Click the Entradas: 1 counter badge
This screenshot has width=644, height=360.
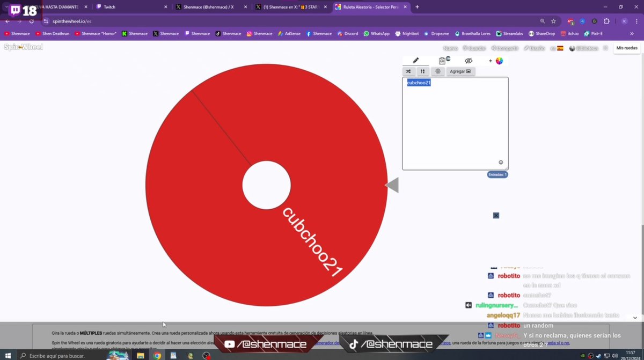coord(497,174)
